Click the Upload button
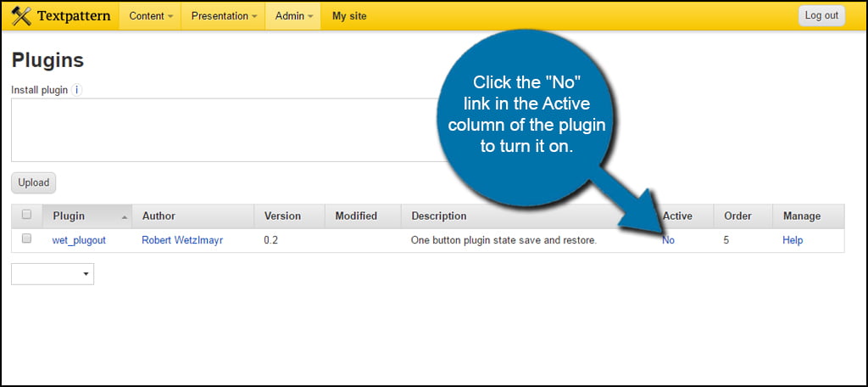The width and height of the screenshot is (868, 387). (x=34, y=182)
